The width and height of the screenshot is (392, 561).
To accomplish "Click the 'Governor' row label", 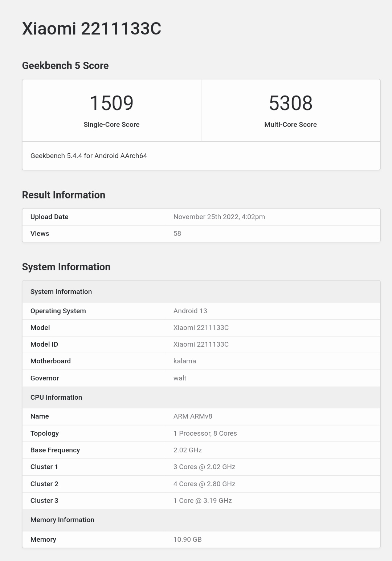I will tap(45, 378).
